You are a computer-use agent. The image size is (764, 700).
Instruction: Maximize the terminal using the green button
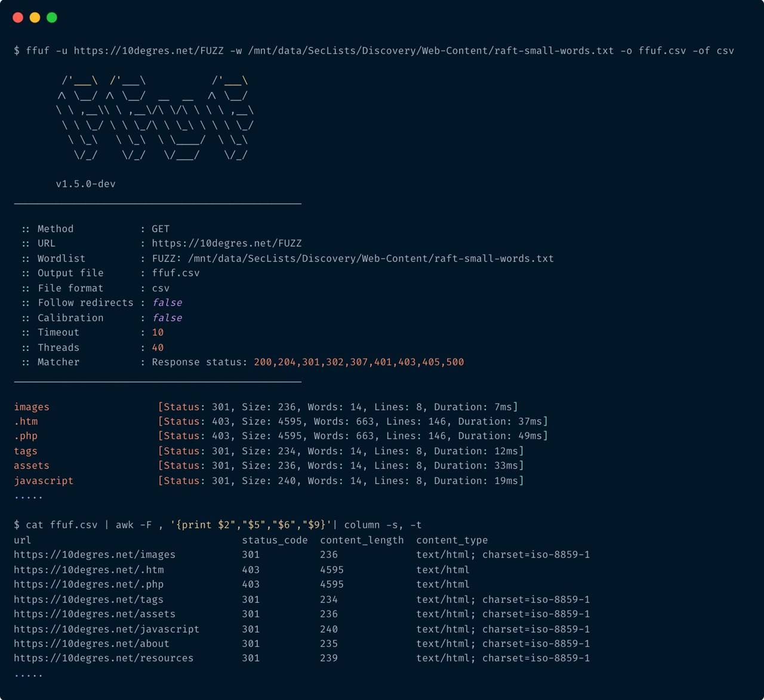(52, 17)
